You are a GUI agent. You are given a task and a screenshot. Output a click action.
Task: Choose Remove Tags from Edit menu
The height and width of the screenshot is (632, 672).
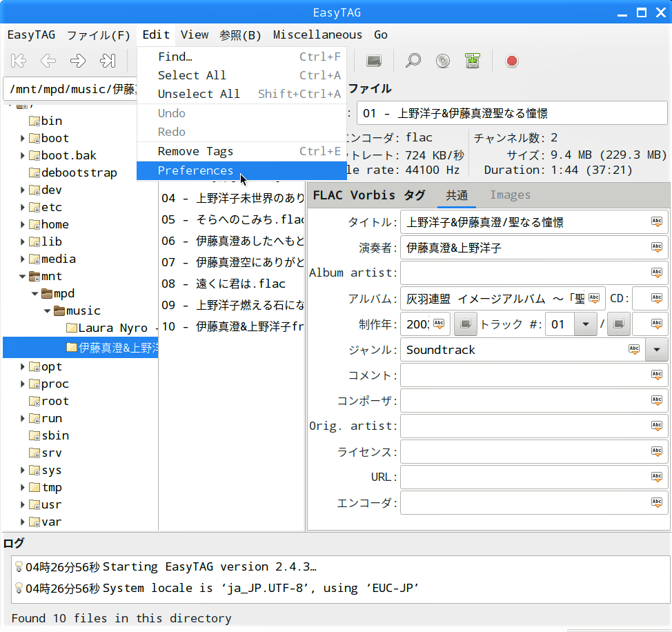pyautogui.click(x=241, y=151)
